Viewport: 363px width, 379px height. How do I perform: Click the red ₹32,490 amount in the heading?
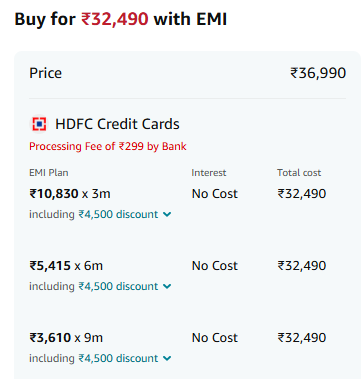(x=115, y=19)
